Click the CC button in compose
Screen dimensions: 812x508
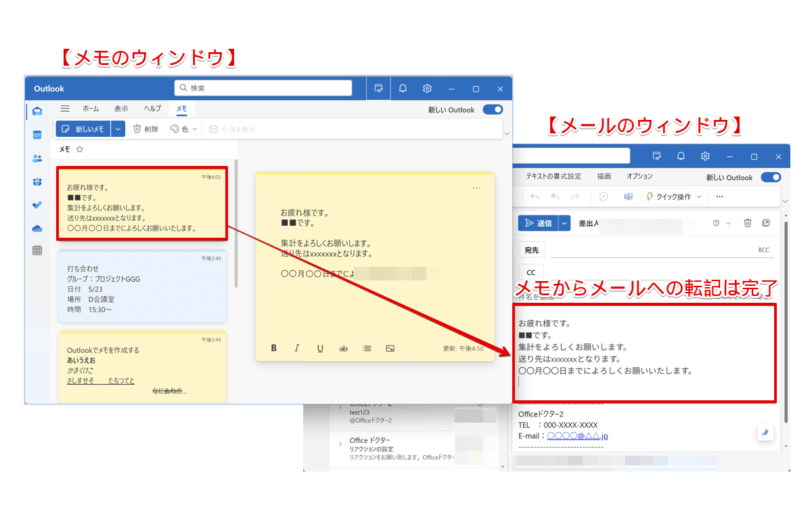coord(531,272)
